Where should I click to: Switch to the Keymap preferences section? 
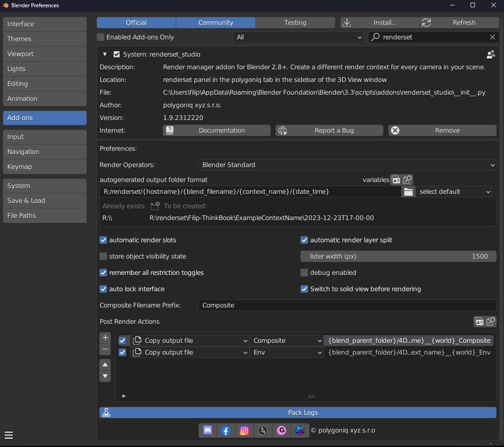44,167
